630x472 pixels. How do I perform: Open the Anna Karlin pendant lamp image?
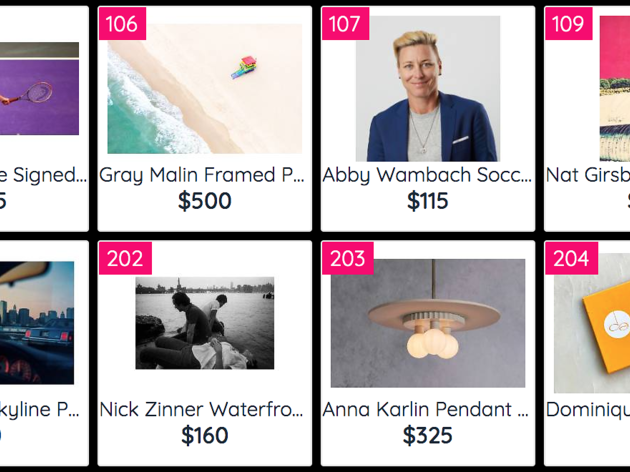click(428, 323)
